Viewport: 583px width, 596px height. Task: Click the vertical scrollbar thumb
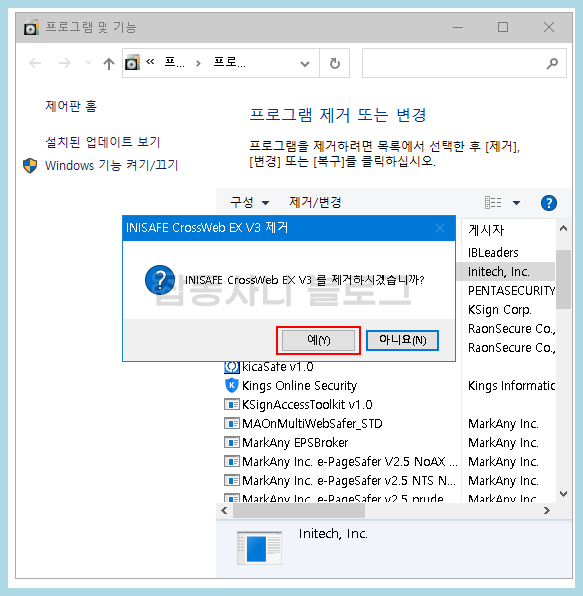(x=563, y=279)
